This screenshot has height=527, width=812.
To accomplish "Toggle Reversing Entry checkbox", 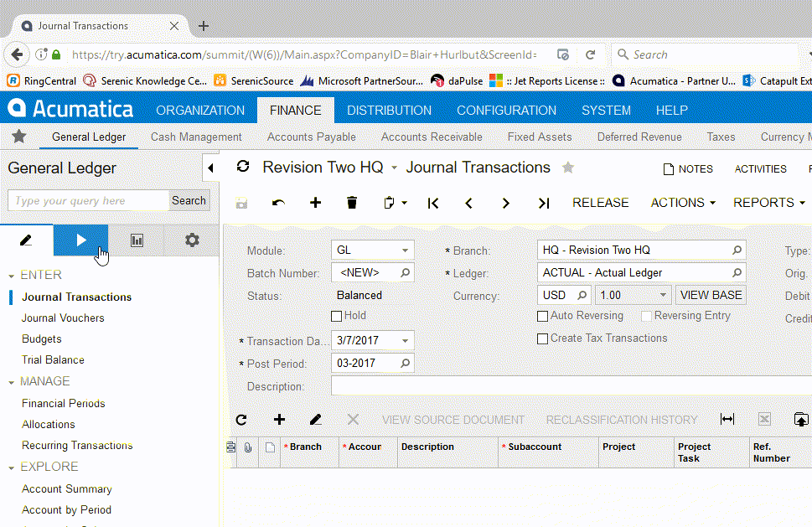I will click(646, 316).
